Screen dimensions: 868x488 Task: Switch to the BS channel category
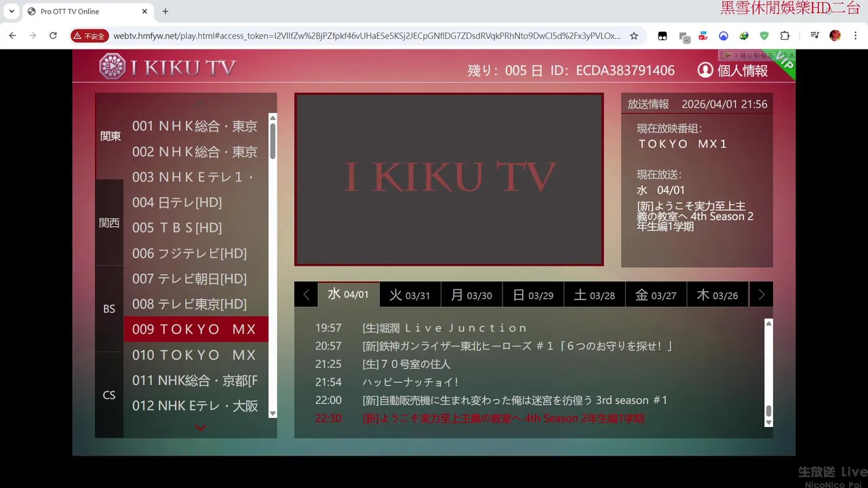pyautogui.click(x=110, y=308)
